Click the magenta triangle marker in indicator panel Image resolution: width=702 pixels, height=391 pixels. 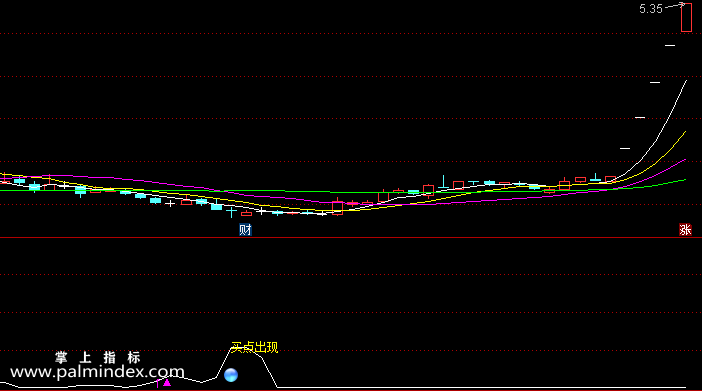tap(167, 382)
